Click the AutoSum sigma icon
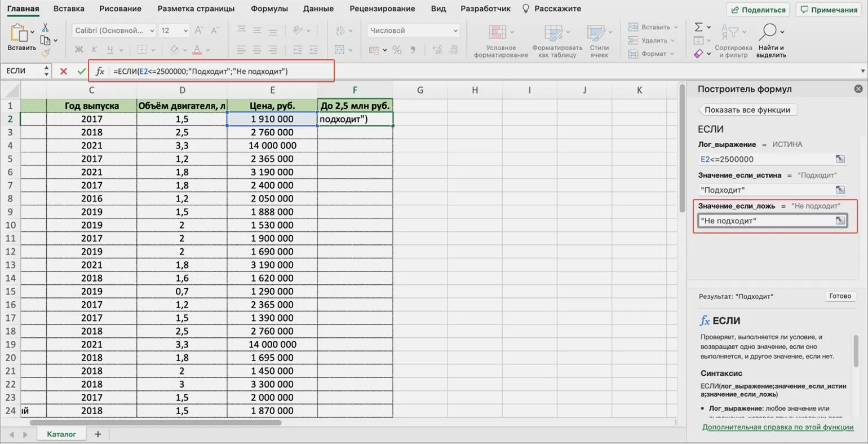868x444 pixels. (698, 27)
